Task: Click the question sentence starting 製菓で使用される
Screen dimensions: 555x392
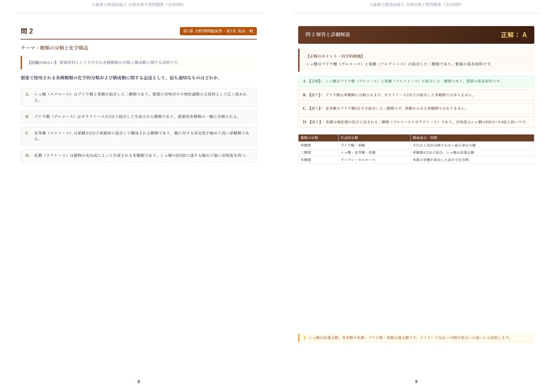Action: 120,78
